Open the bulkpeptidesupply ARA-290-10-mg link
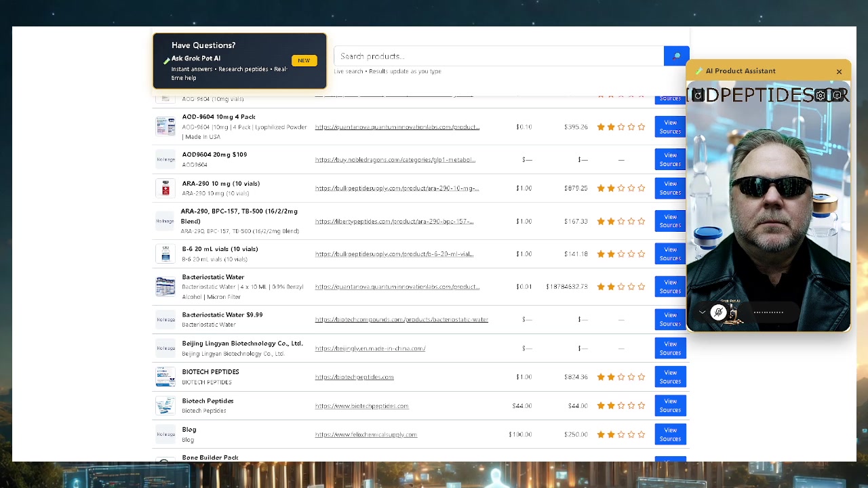 pos(397,188)
